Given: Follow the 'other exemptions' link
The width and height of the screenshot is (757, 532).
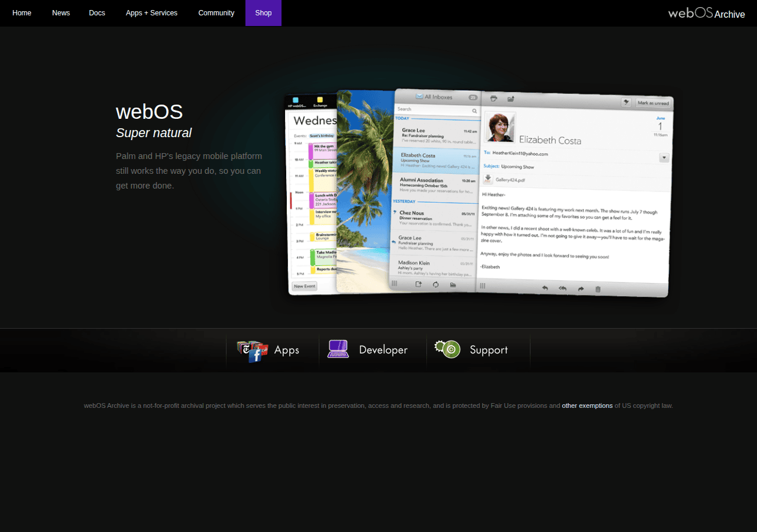Looking at the screenshot, I should [x=587, y=406].
